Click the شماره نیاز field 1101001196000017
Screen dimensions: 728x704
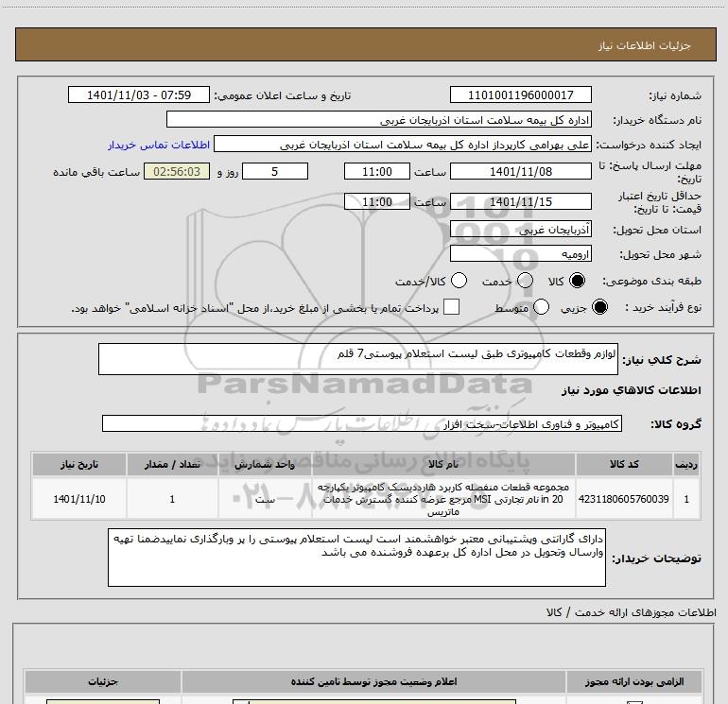click(x=520, y=95)
